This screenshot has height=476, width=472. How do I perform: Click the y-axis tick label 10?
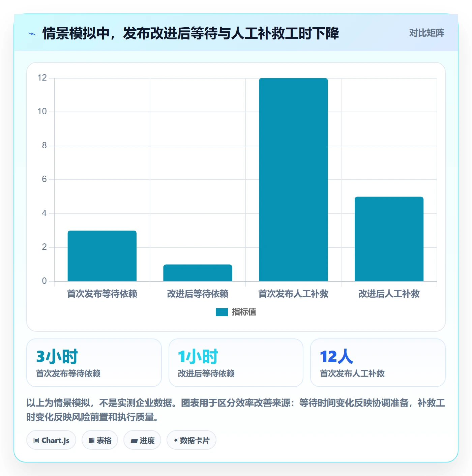pos(42,112)
